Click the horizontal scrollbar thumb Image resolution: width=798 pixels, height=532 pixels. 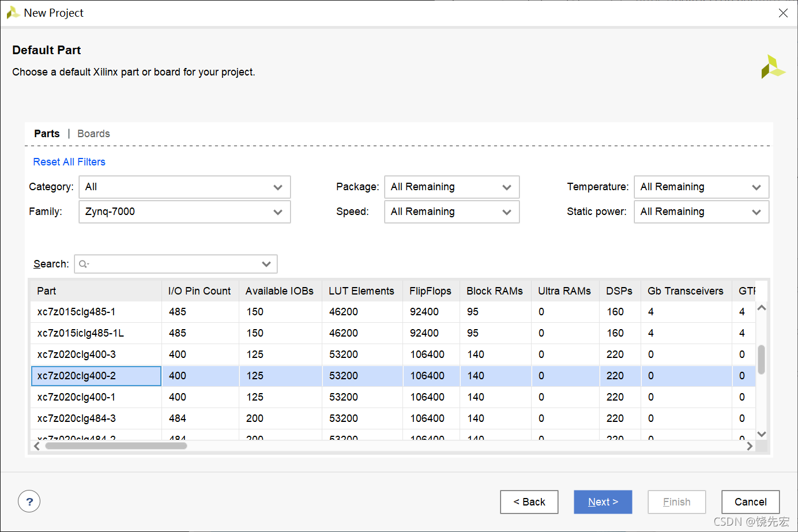point(116,446)
